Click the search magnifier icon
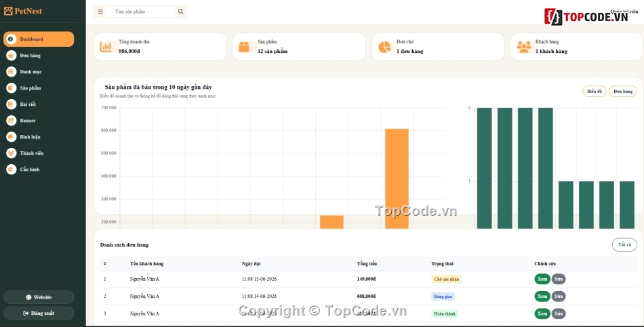644x327 pixels. (x=181, y=12)
